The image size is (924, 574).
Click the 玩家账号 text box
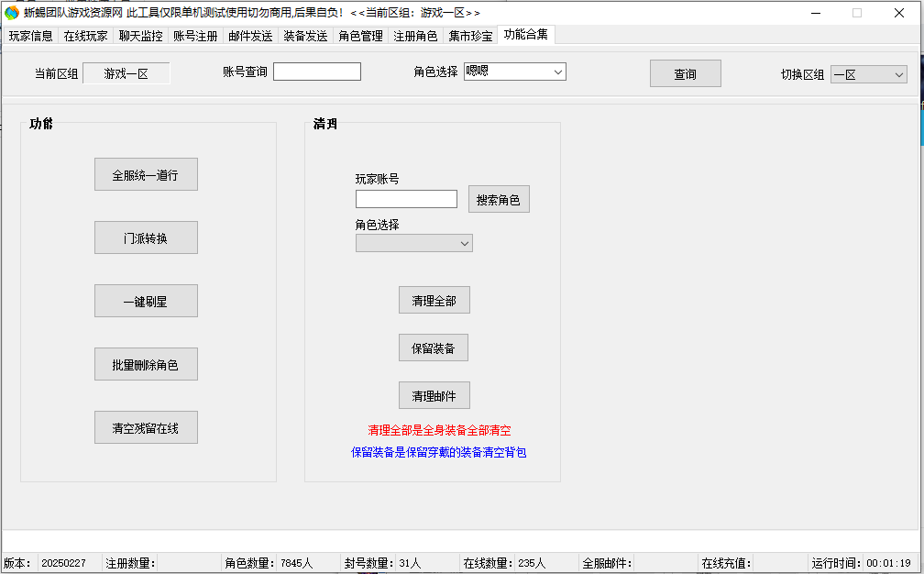(406, 199)
